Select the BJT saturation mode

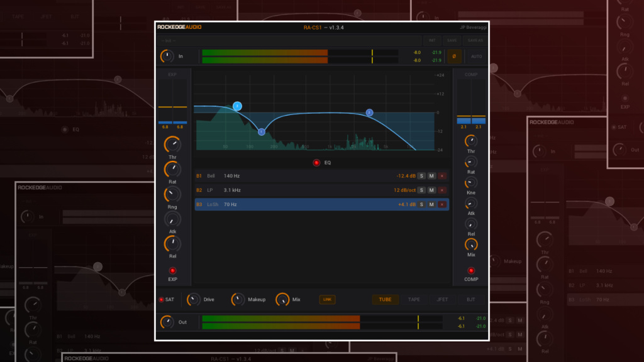[x=470, y=300]
